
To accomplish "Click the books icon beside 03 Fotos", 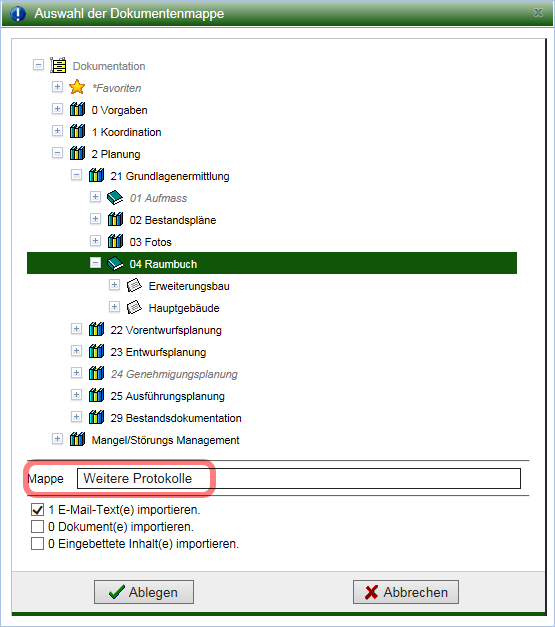I will (x=115, y=241).
